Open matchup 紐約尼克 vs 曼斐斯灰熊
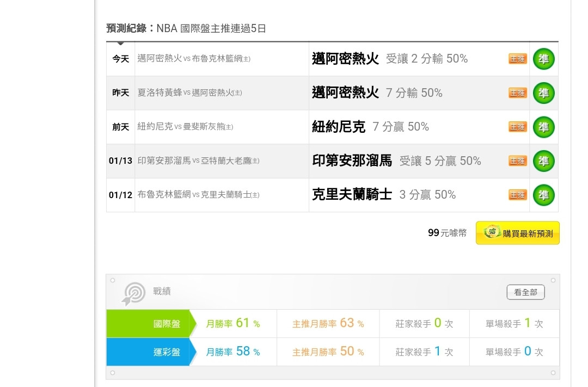 coord(185,127)
